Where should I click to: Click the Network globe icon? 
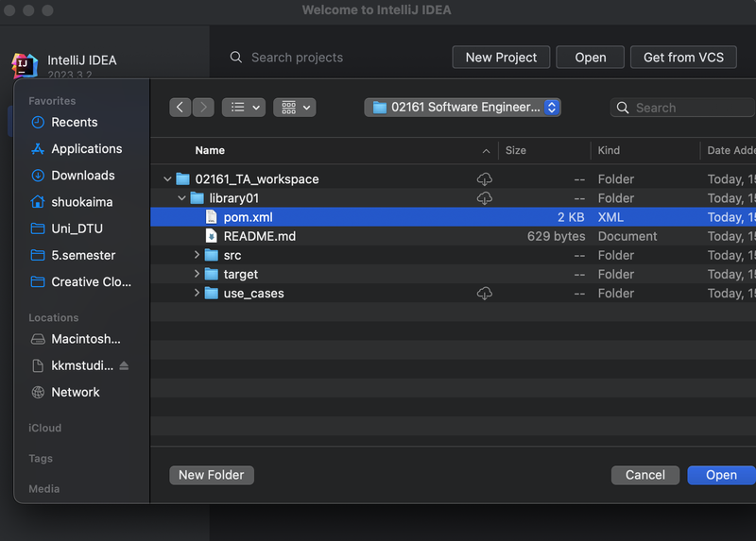pyautogui.click(x=38, y=392)
